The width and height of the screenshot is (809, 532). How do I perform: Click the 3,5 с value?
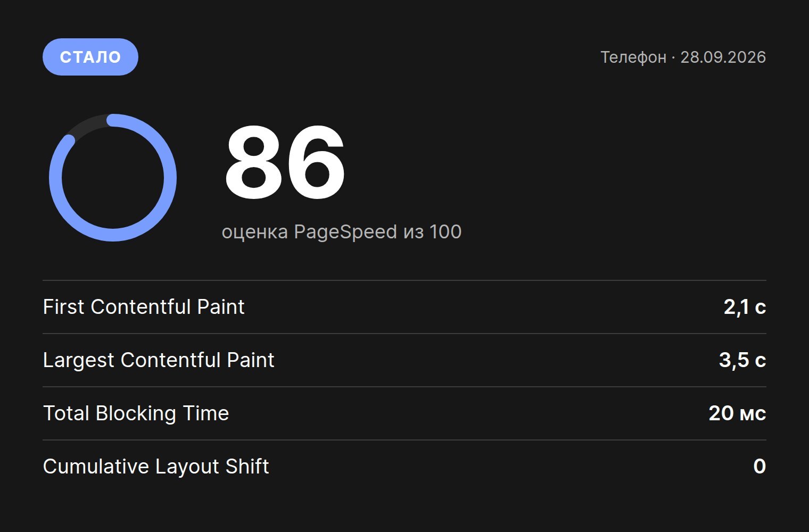pos(742,360)
